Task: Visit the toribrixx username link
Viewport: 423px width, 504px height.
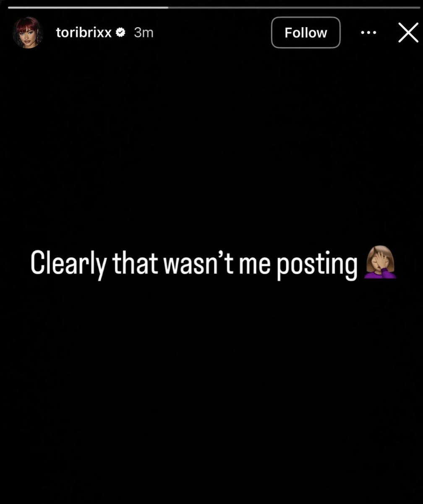Action: pyautogui.click(x=84, y=33)
